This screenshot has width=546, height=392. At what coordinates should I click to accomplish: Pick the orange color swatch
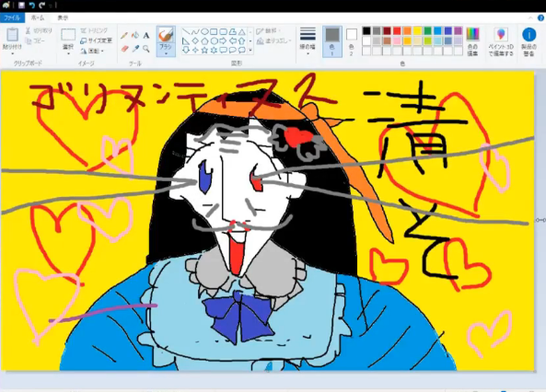click(407, 31)
